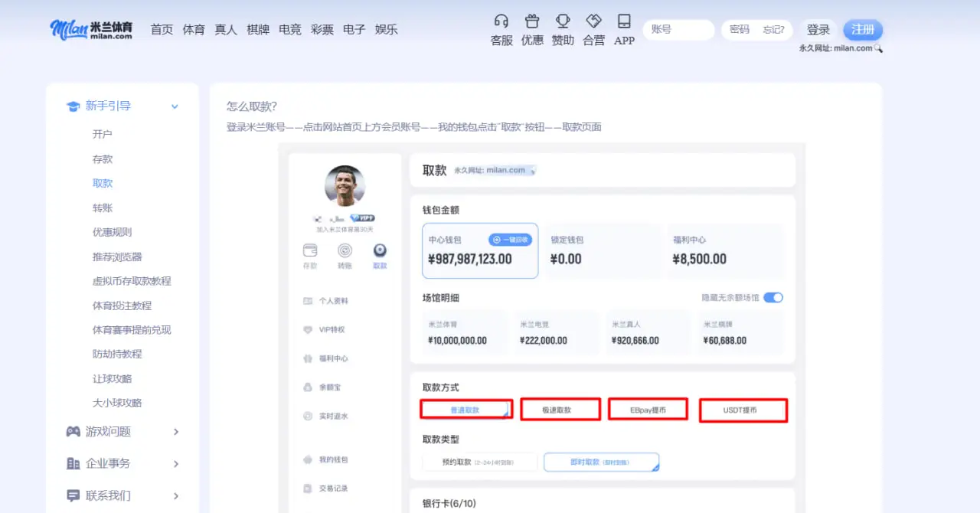Screen dimensions: 980x513
Task: Toggle the 隐藏无余额场馆 switch
Action: (x=773, y=298)
